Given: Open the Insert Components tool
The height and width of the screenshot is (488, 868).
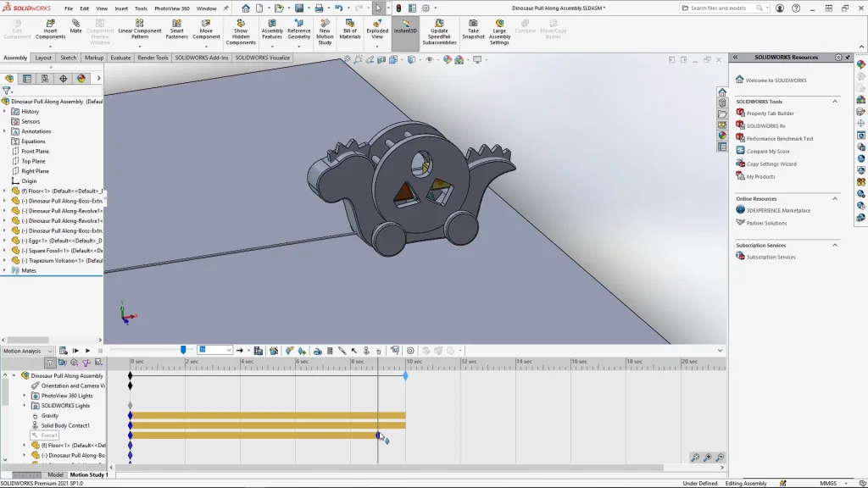Looking at the screenshot, I should [50, 27].
